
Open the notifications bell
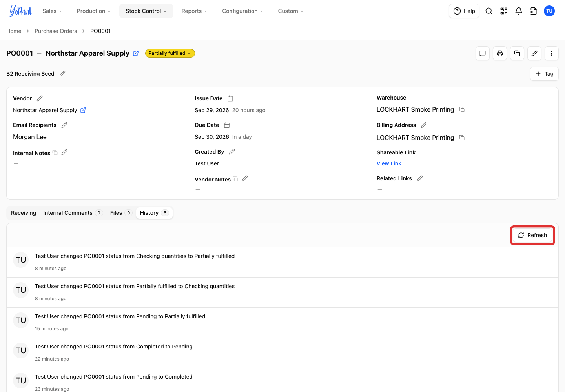519,11
